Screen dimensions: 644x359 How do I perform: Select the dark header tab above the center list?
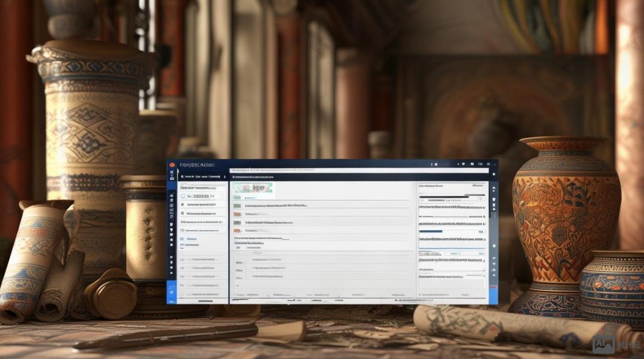(253, 177)
